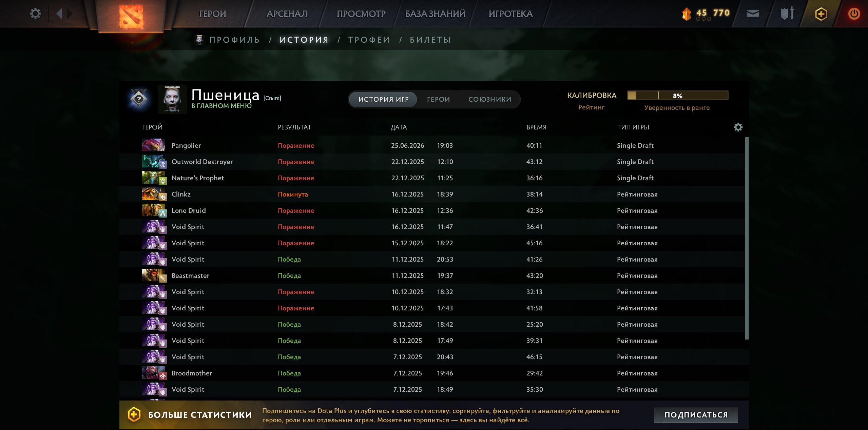Open the mail envelope icon
The height and width of the screenshot is (430, 868).
pos(753,14)
